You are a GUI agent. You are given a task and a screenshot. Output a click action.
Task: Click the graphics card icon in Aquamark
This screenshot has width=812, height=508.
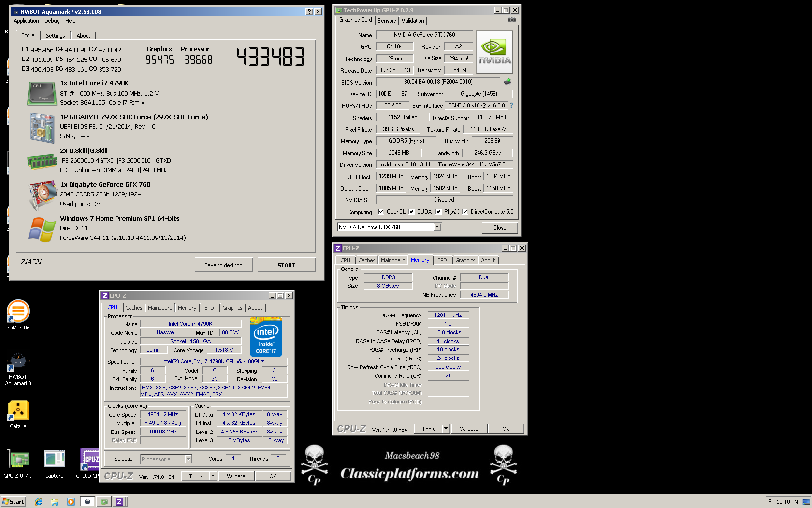click(x=43, y=195)
